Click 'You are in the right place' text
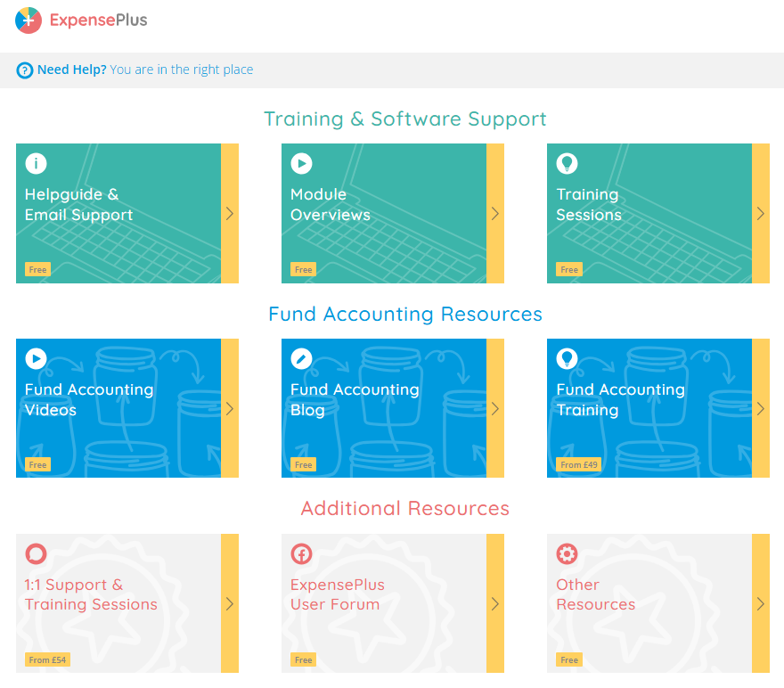Screen dimensions: 784x688 182,70
